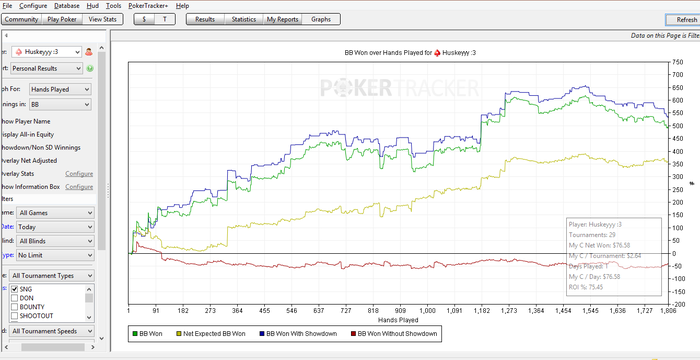Open the Database menu

(67, 6)
